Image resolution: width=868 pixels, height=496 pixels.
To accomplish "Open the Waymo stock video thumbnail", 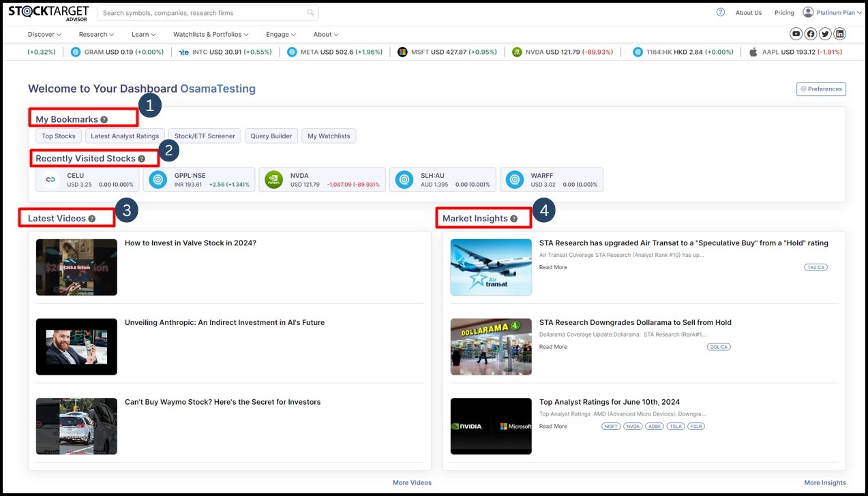I will (76, 425).
